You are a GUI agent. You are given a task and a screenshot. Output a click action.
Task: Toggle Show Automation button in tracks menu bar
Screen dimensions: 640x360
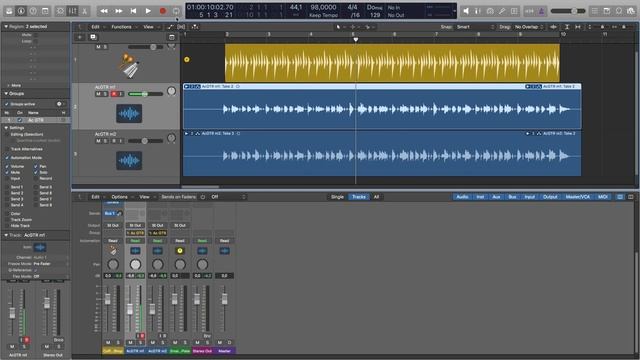point(170,27)
